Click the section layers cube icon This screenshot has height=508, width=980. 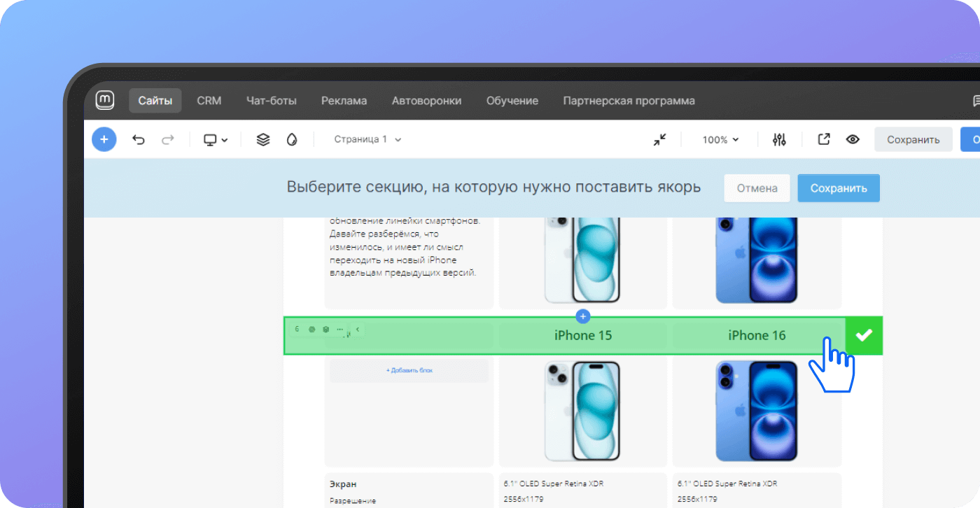pos(326,329)
